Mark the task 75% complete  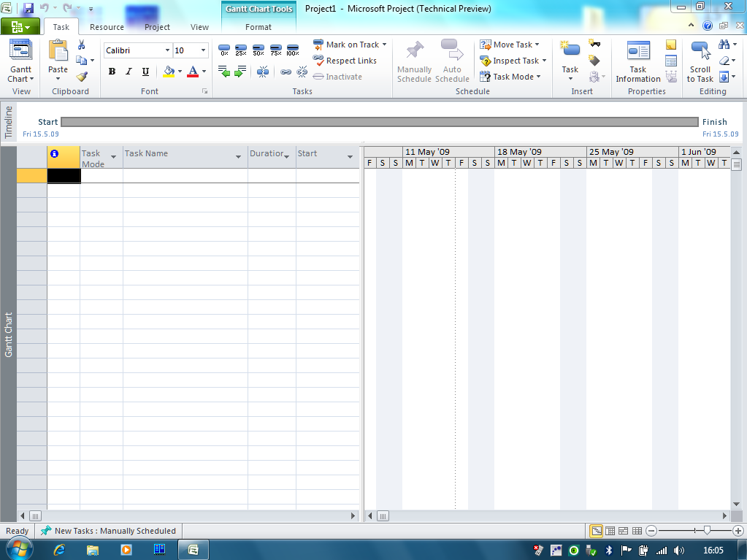(x=276, y=50)
